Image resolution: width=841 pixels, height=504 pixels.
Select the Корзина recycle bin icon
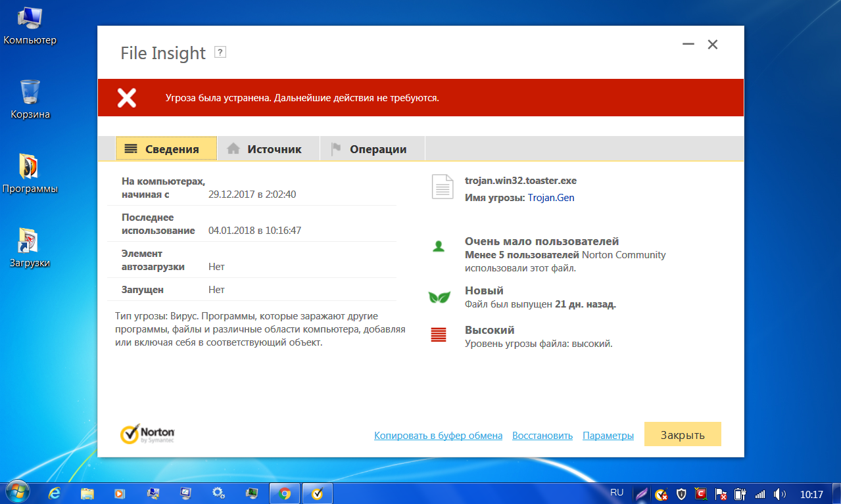[30, 99]
